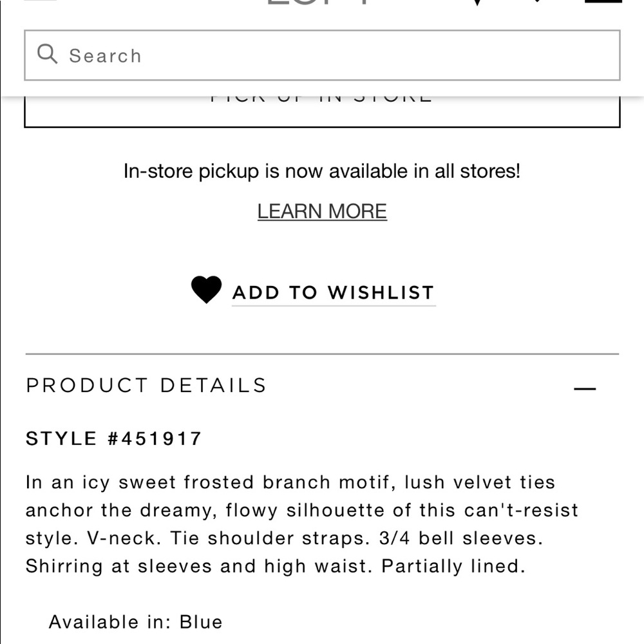This screenshot has height=644, width=644.
Task: Click the black heart wishlist icon
Action: (x=206, y=289)
